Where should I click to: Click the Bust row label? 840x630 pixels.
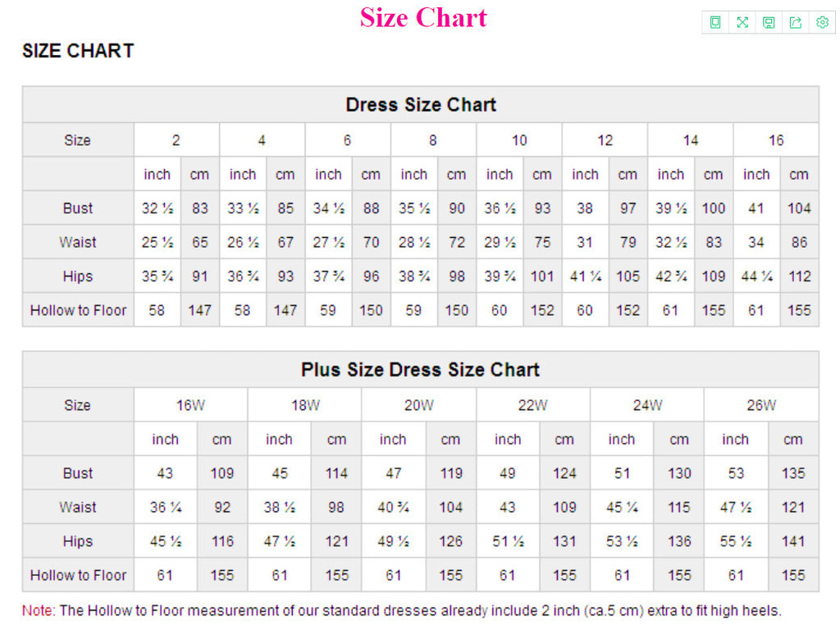tap(78, 208)
